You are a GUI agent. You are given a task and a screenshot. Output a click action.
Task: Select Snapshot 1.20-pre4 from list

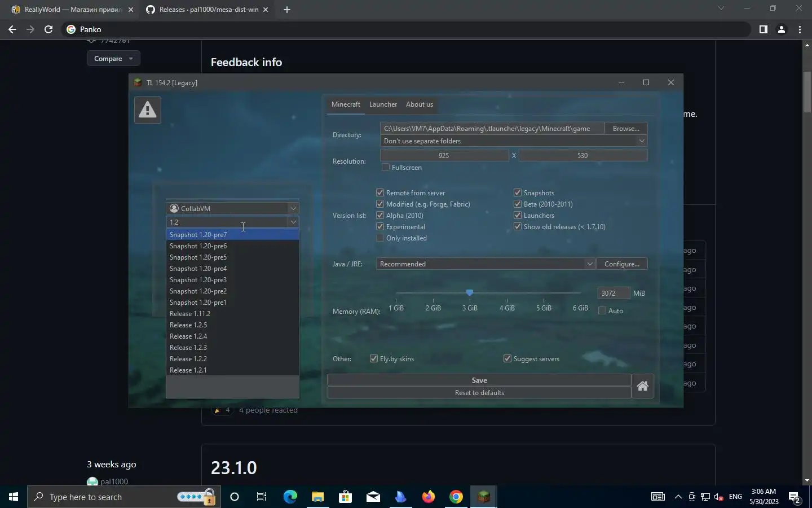pyautogui.click(x=232, y=269)
